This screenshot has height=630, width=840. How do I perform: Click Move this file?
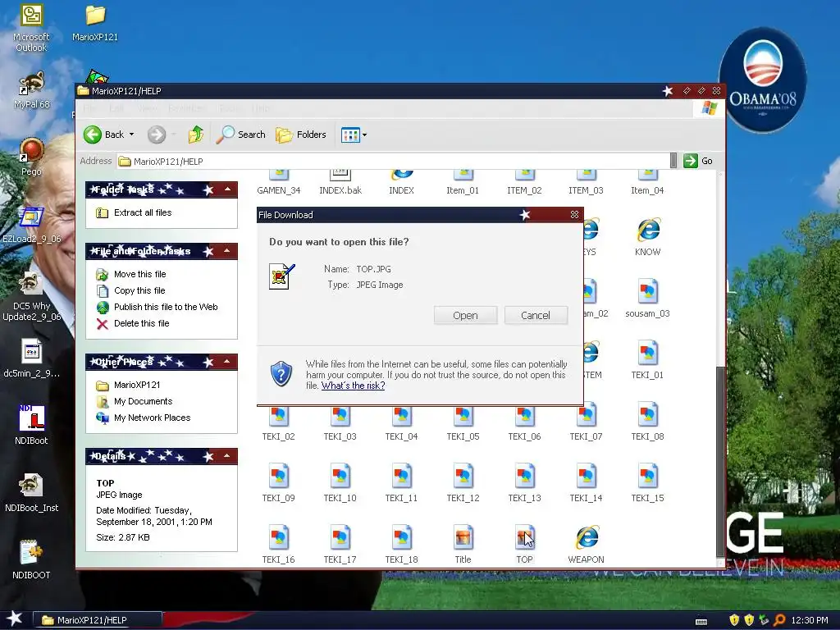(131, 274)
